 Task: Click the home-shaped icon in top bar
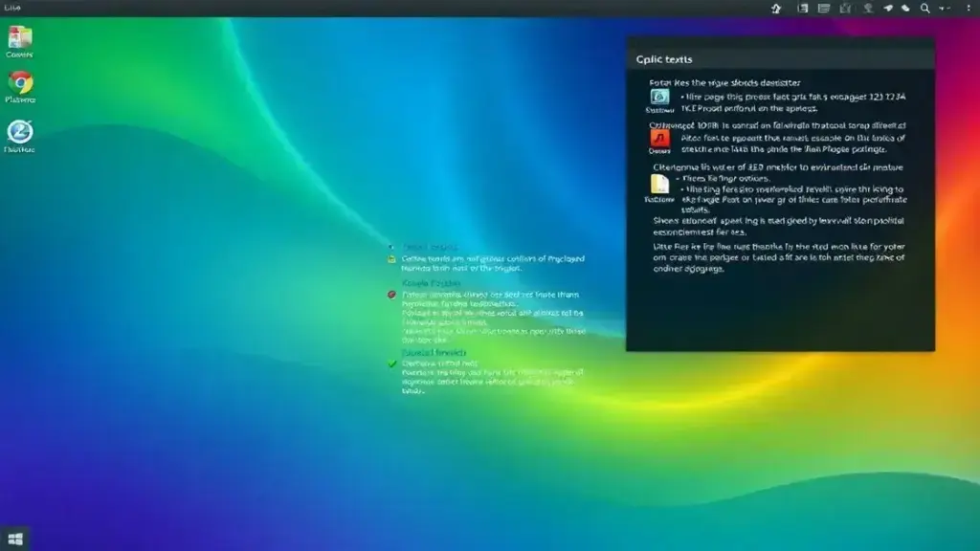coord(776,8)
